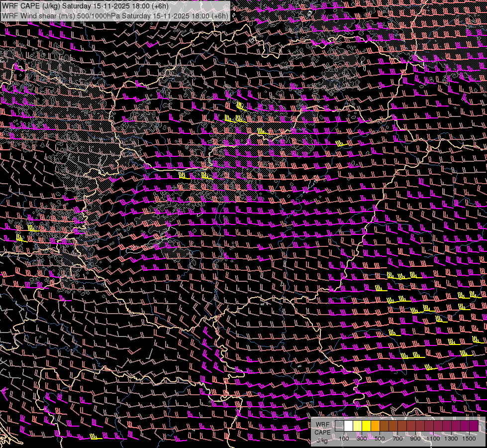Click the WRF CAPE title line

click(x=85, y=6)
